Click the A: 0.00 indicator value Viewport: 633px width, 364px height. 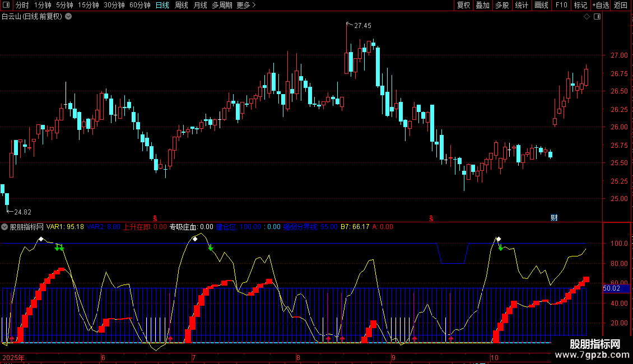pyautogui.click(x=383, y=227)
